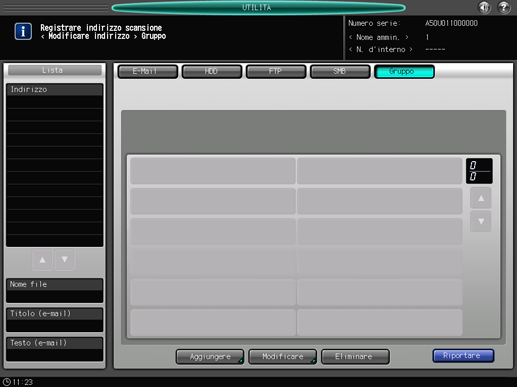Click the clock icon beside 11:23
The width and height of the screenshot is (517, 387).
(7, 382)
